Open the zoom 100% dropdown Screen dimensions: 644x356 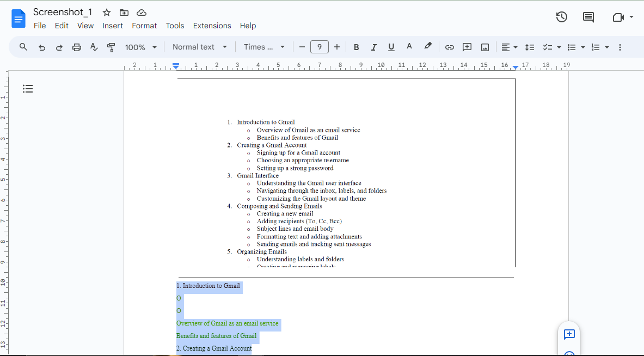click(x=141, y=47)
